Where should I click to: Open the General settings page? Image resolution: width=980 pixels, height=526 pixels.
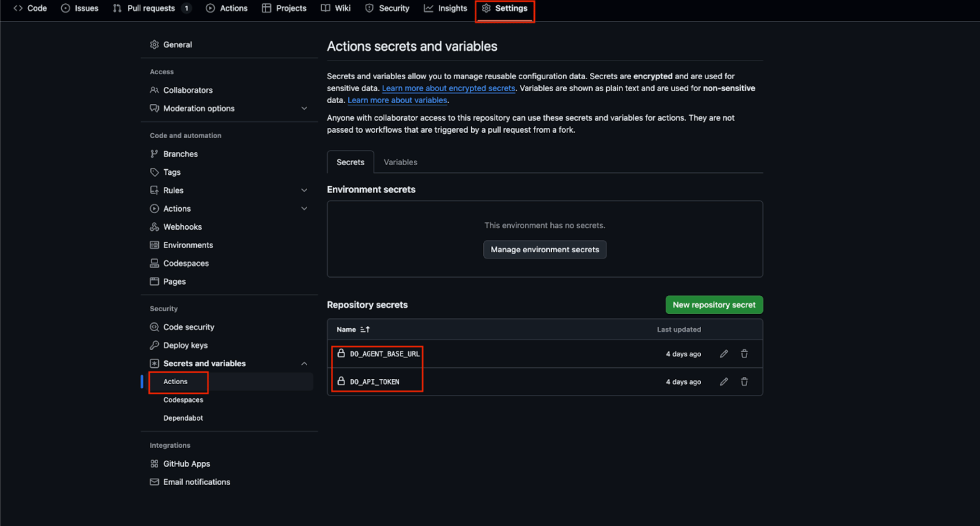177,44
